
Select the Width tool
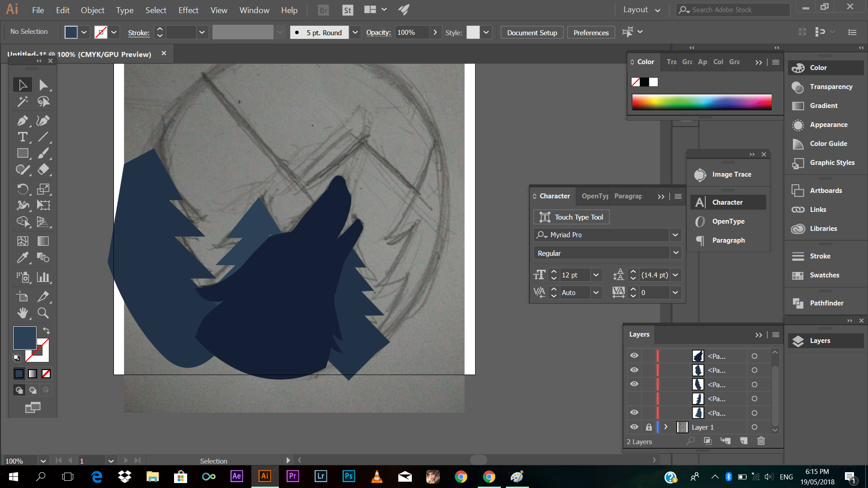tap(23, 205)
